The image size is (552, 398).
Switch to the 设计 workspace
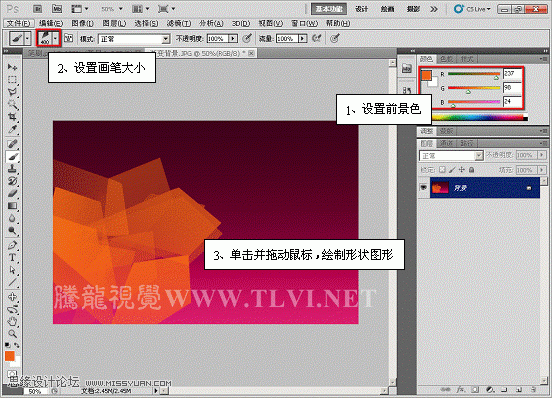(x=361, y=9)
